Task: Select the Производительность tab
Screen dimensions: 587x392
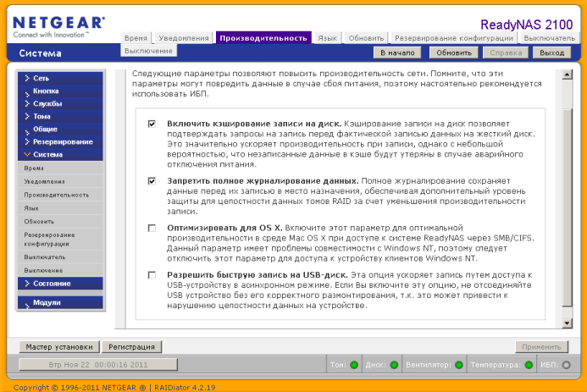Action: pyautogui.click(x=263, y=38)
